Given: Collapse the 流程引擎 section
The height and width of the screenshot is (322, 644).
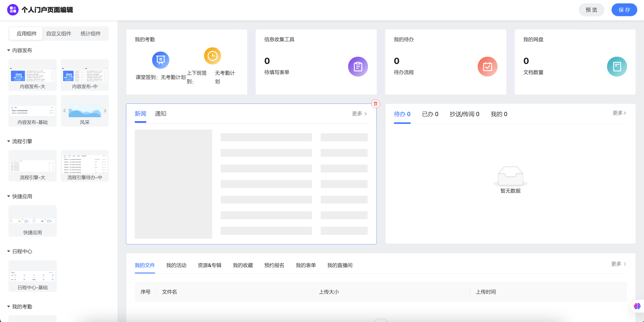Looking at the screenshot, I should pyautogui.click(x=9, y=141).
